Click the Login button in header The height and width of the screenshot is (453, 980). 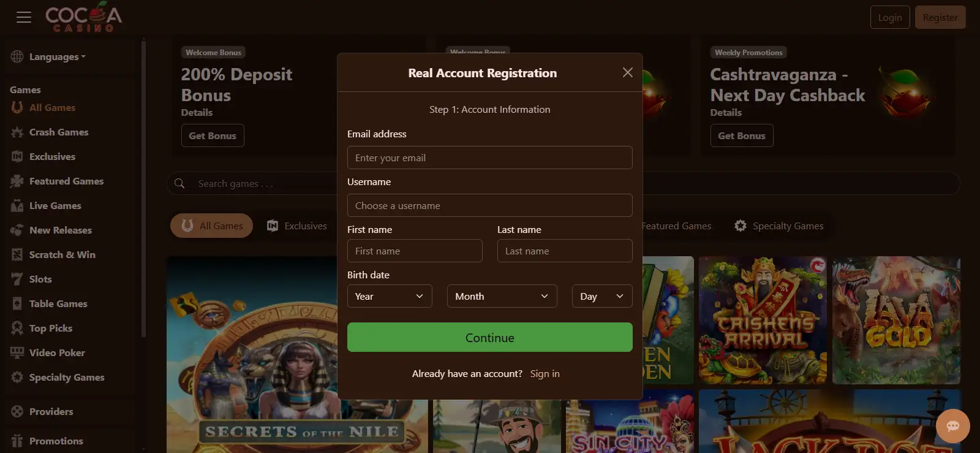pos(890,17)
